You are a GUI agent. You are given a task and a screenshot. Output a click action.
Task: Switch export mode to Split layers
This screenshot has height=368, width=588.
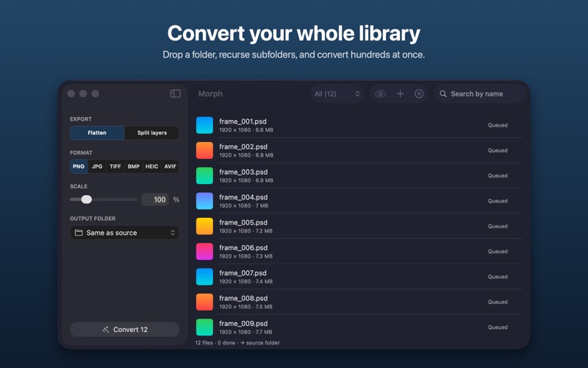tap(152, 133)
